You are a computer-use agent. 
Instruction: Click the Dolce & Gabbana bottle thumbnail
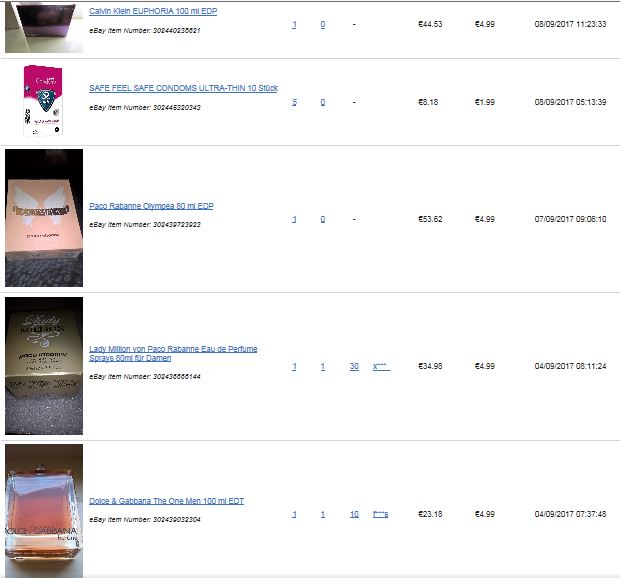pyautogui.click(x=44, y=511)
